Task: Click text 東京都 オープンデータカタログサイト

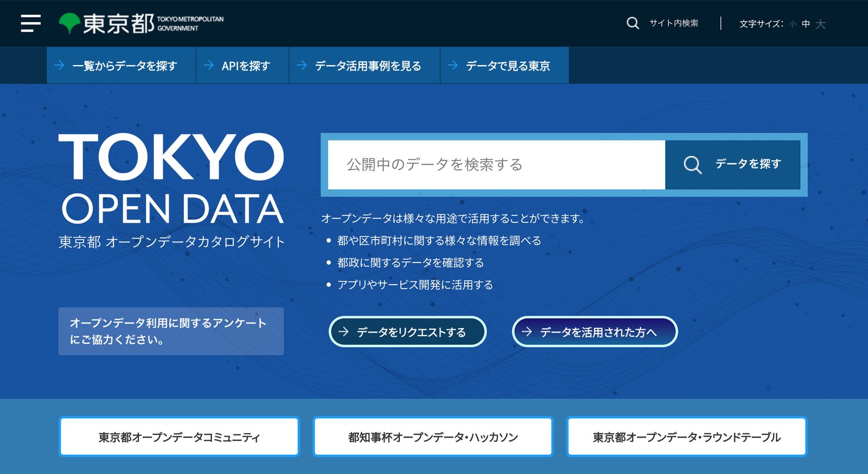Action: pyautogui.click(x=171, y=242)
